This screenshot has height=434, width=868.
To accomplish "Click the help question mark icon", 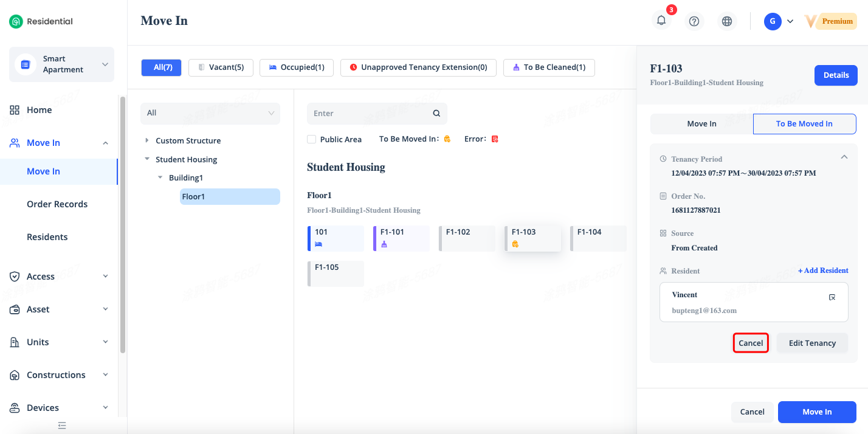I will pos(694,21).
